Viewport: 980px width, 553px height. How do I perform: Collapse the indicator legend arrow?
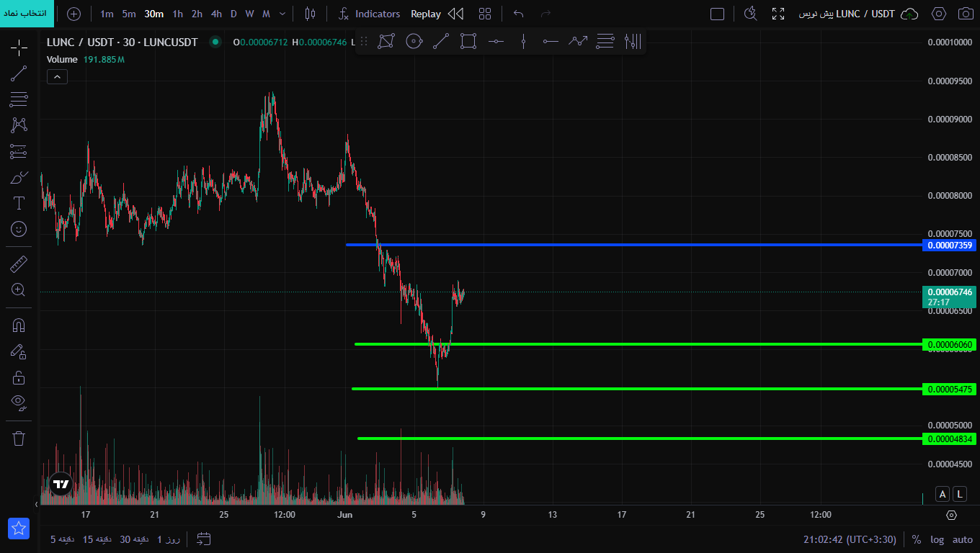[x=57, y=77]
